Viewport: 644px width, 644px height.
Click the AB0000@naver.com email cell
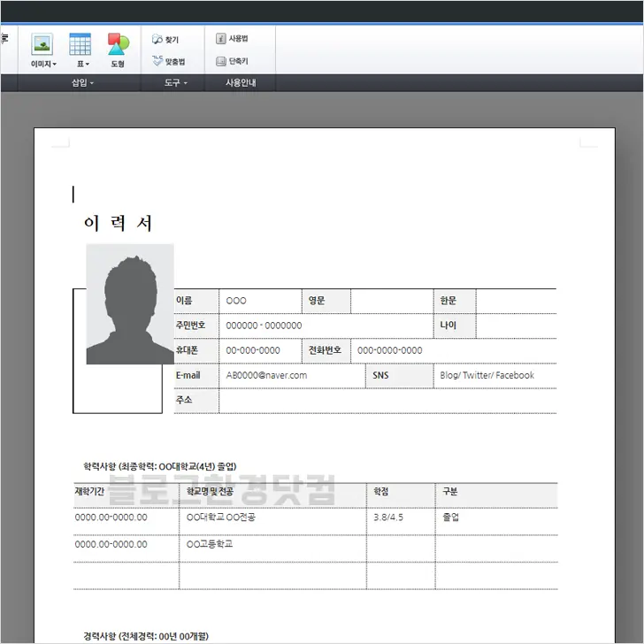point(292,375)
